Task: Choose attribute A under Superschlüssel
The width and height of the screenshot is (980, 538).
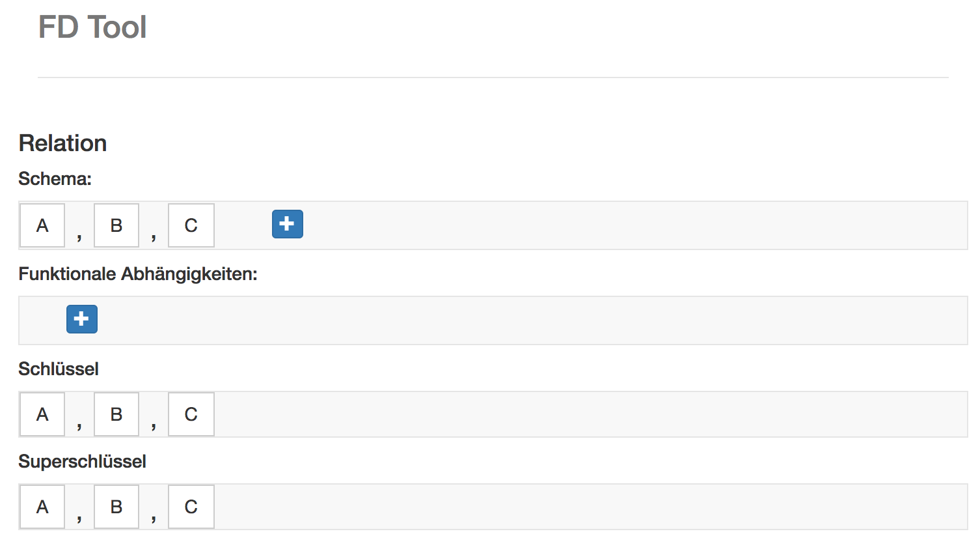Action: coord(42,507)
